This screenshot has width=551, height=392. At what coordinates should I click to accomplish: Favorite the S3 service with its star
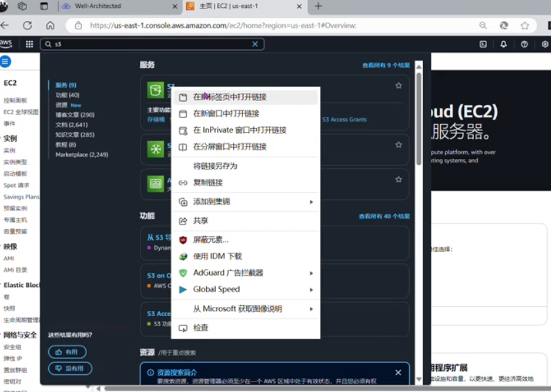pyautogui.click(x=399, y=85)
